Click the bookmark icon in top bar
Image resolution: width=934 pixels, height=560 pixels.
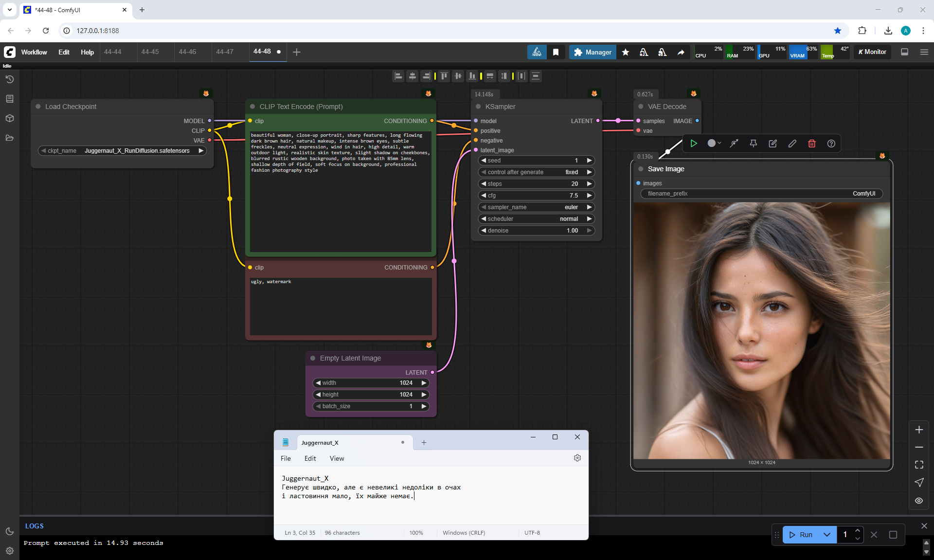point(556,52)
